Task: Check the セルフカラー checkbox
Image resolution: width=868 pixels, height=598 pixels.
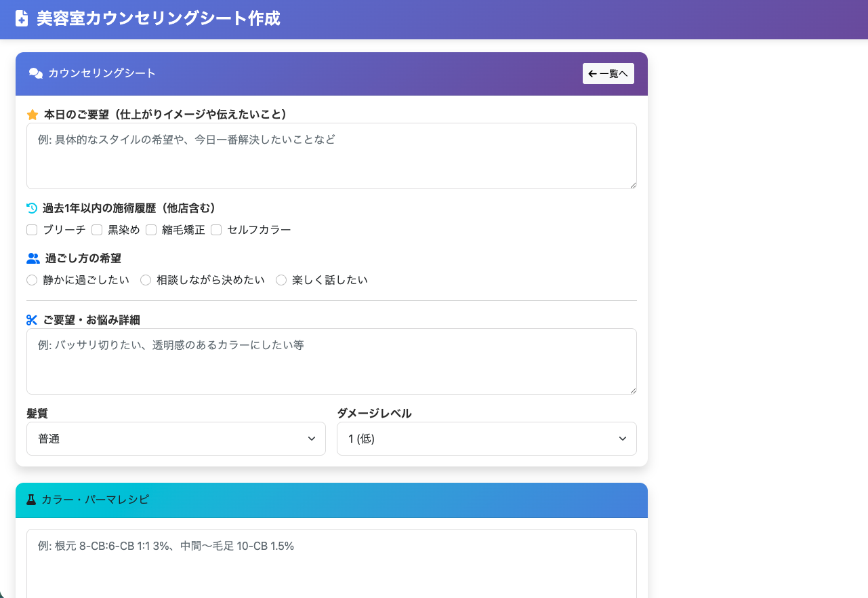Action: coord(216,230)
